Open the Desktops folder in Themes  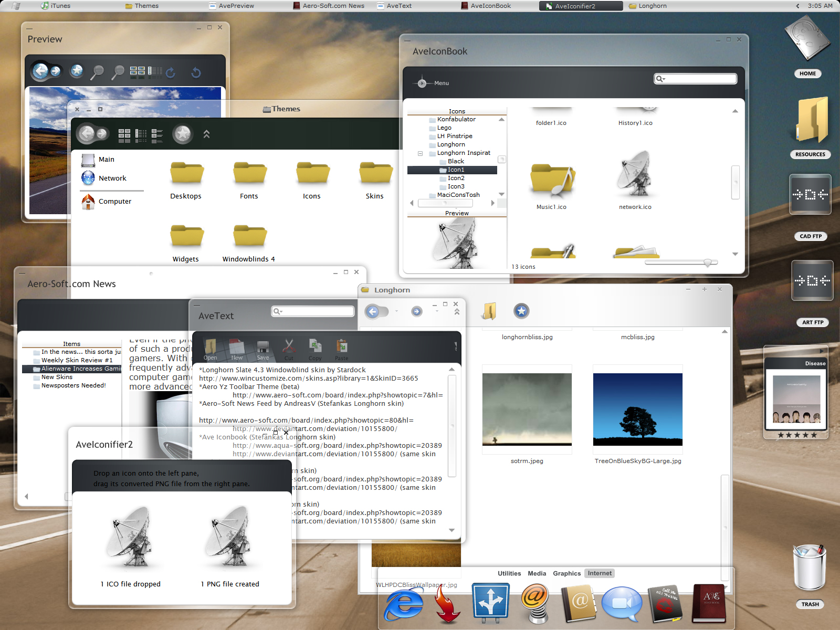(x=186, y=181)
